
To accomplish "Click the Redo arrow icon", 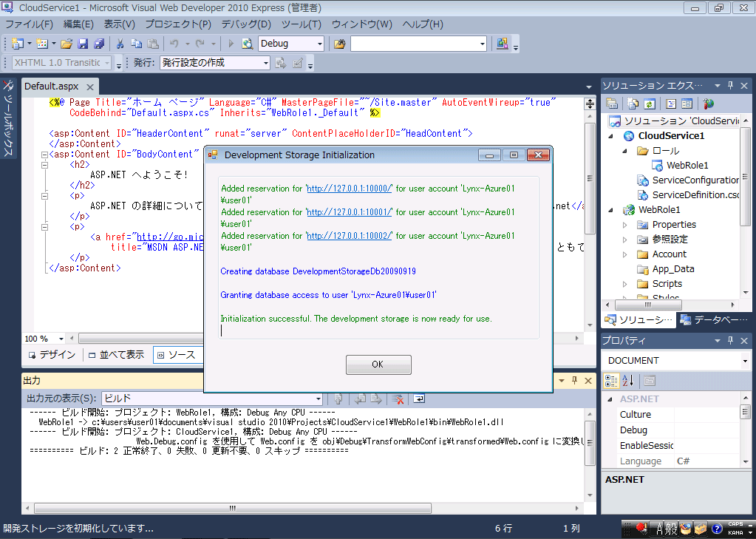I will [200, 44].
